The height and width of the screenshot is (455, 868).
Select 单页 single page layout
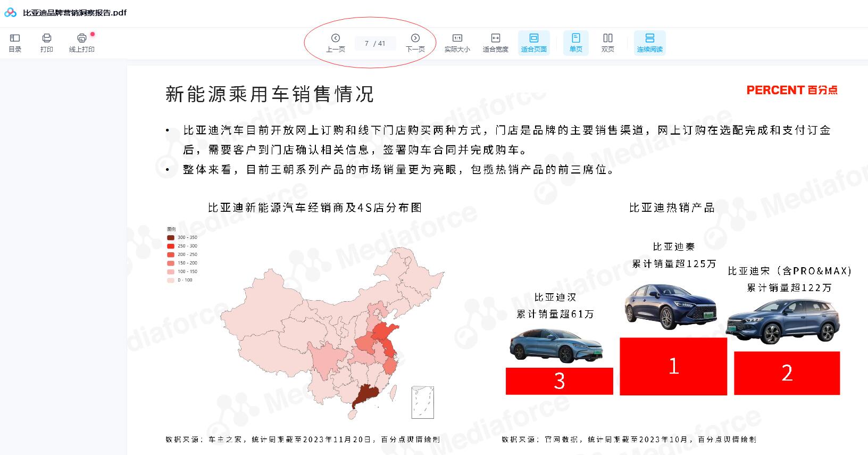click(576, 43)
